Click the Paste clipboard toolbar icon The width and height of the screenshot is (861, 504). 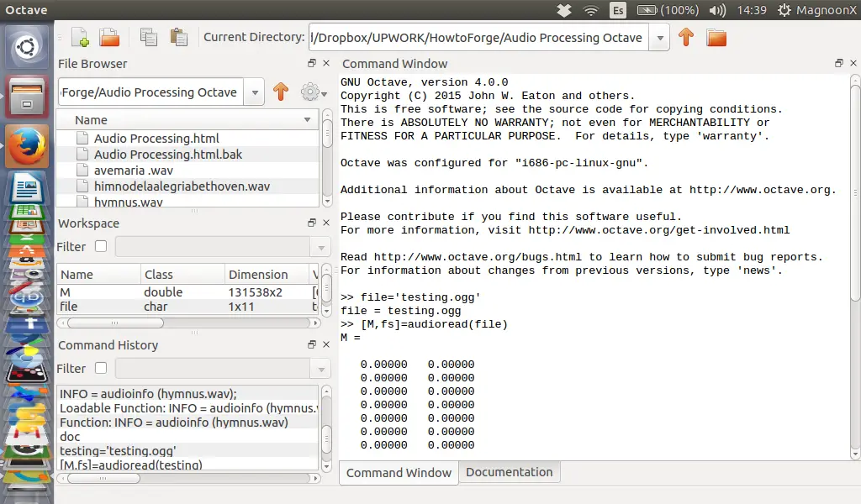[x=178, y=37]
